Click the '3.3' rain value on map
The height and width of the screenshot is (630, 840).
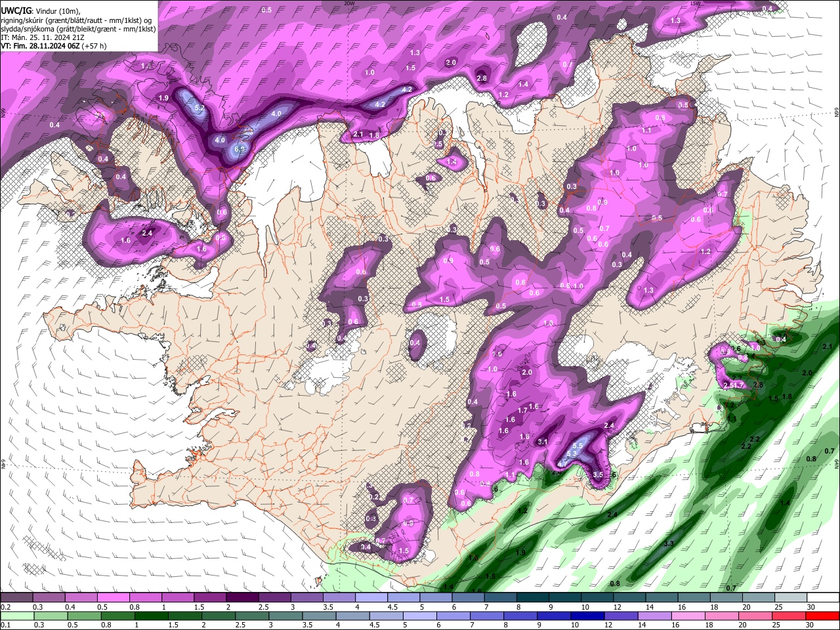tap(669, 544)
